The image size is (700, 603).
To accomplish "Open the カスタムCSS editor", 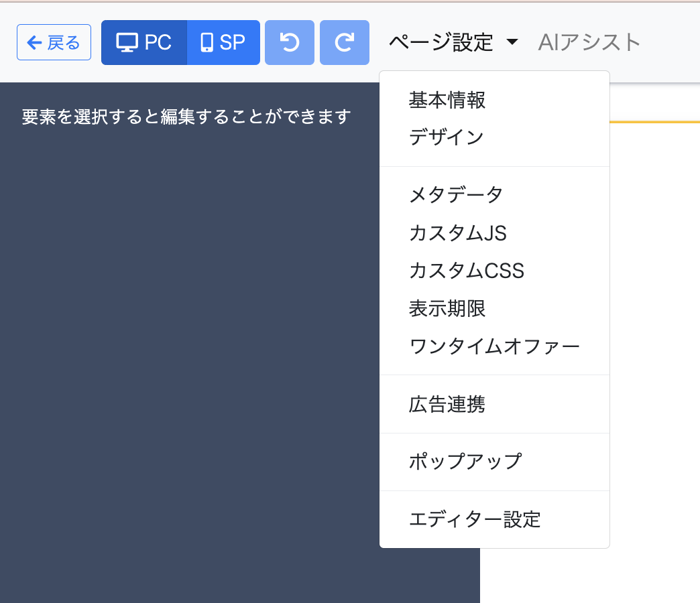I will pyautogui.click(x=466, y=271).
